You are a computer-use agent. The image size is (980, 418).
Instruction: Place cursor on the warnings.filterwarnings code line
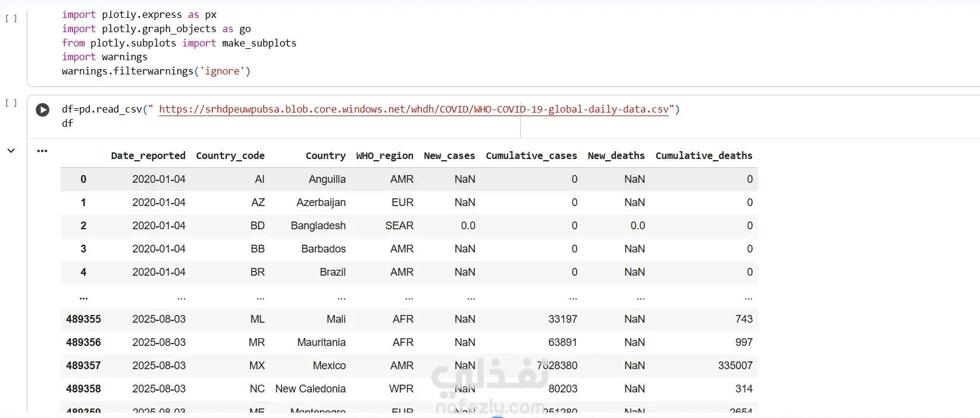coord(156,71)
